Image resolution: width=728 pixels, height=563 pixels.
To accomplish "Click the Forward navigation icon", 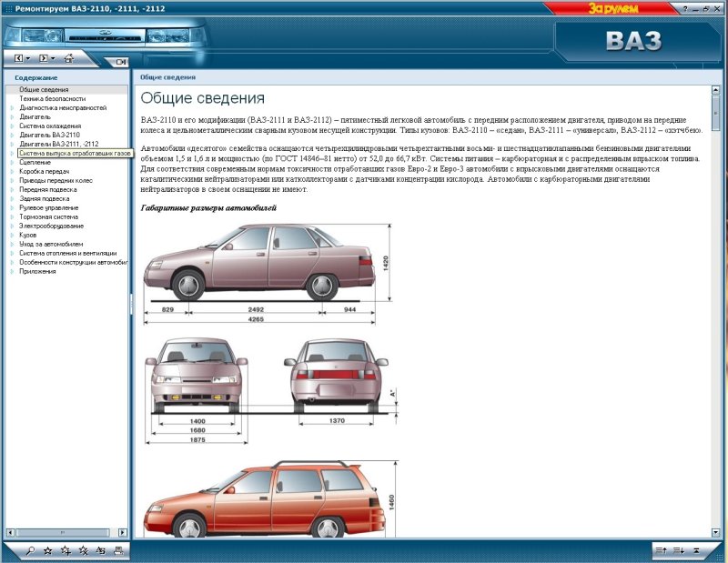I will pos(43,58).
